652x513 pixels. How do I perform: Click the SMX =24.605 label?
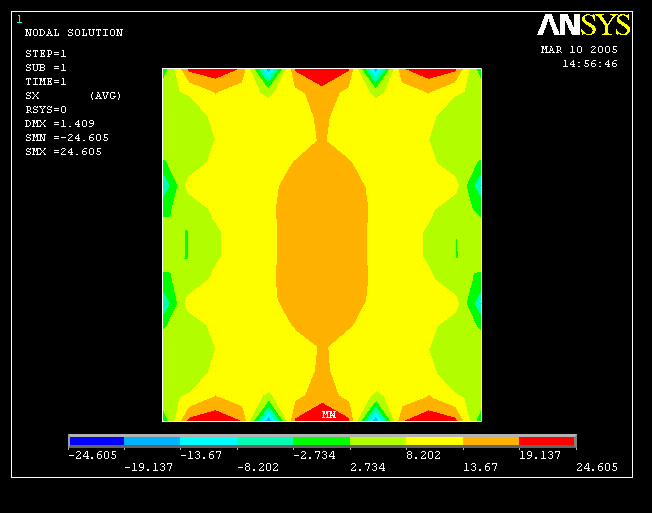[63, 152]
